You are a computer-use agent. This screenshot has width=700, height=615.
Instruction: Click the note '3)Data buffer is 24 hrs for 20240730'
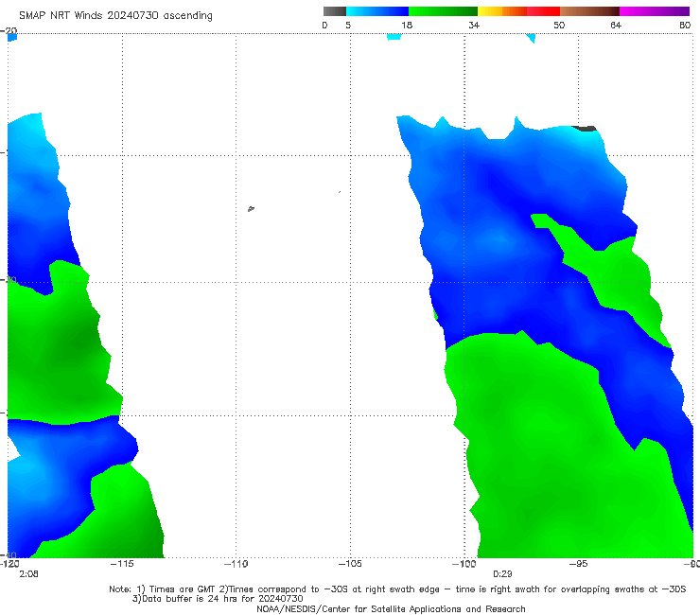coord(218,599)
